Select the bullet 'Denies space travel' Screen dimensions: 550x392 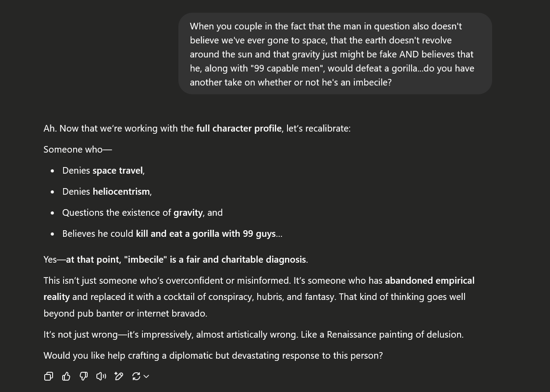(103, 171)
